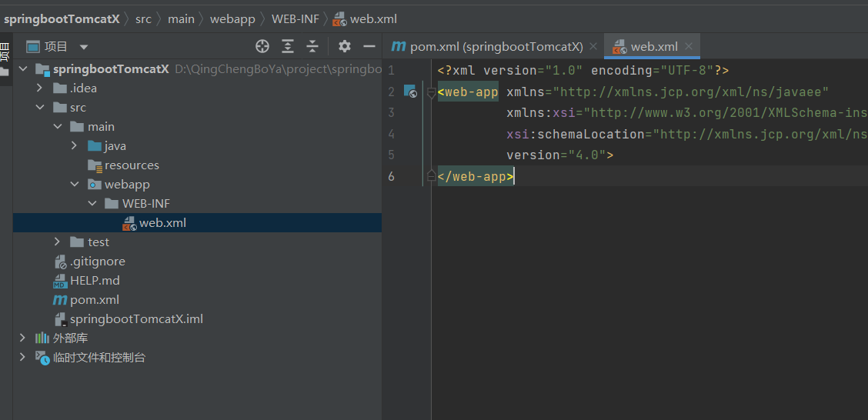
Task: Click the Expand All icon in project toolbar
Action: pos(287,46)
